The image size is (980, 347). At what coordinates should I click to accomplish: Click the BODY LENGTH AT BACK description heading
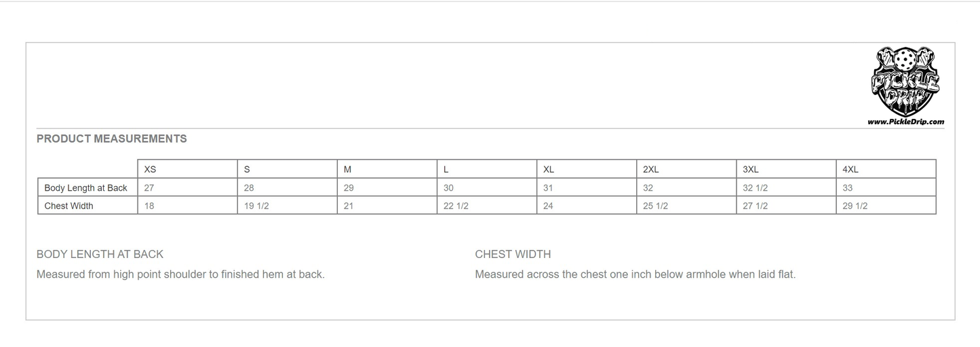pyautogui.click(x=100, y=254)
